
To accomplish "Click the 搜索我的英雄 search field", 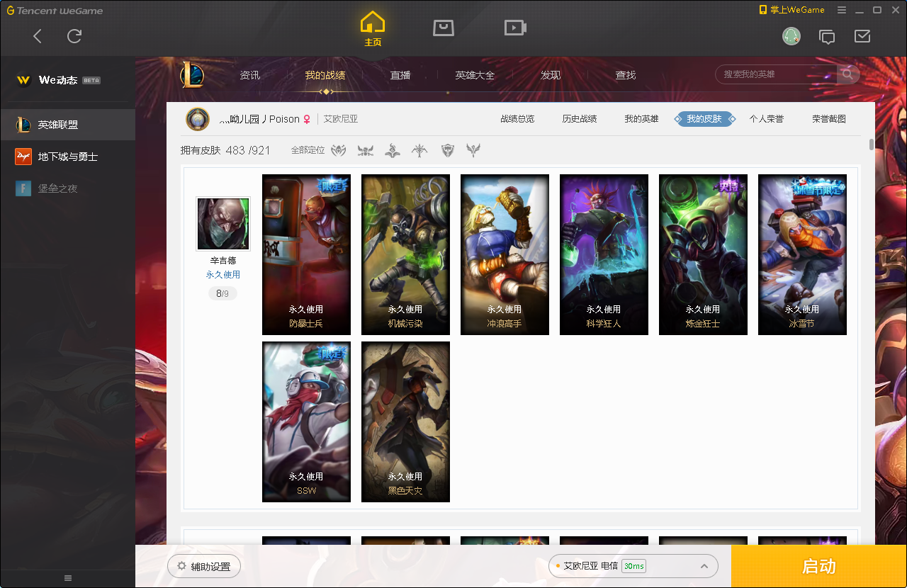I will point(776,74).
